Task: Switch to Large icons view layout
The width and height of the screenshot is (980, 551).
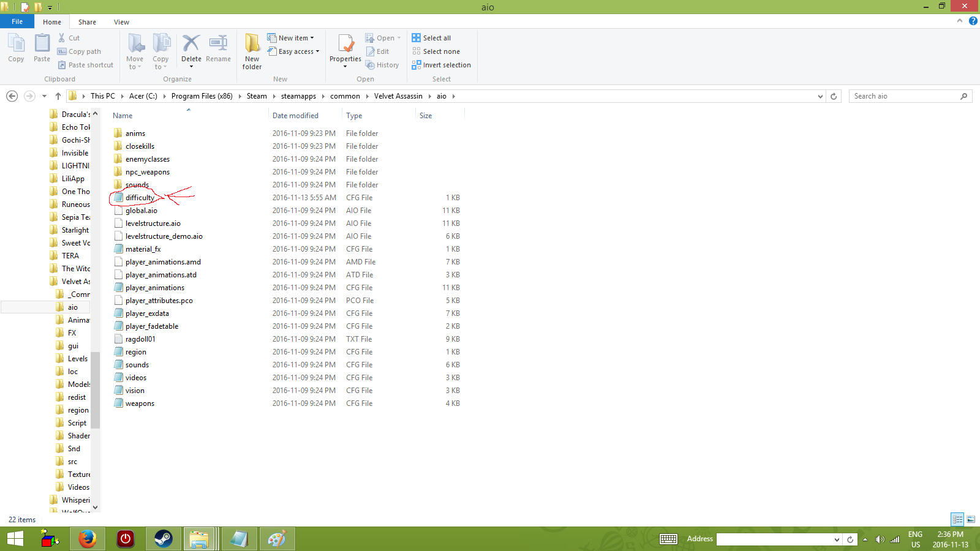Action: tap(971, 519)
